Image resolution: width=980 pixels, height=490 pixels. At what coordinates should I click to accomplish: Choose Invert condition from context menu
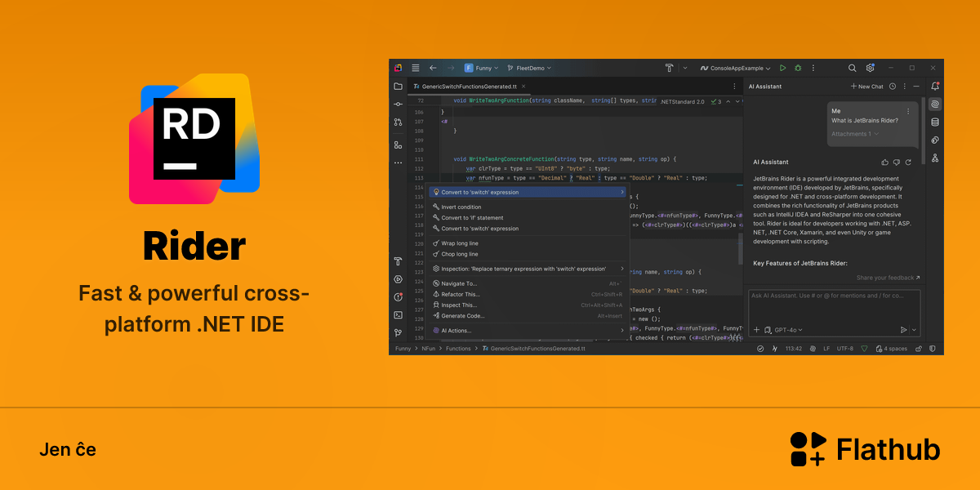click(528, 207)
